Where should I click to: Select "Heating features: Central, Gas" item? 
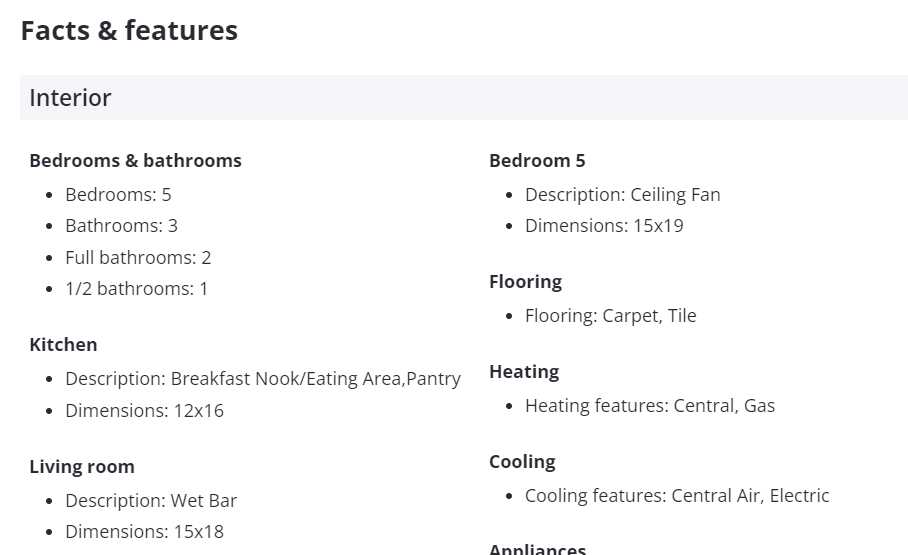(650, 406)
